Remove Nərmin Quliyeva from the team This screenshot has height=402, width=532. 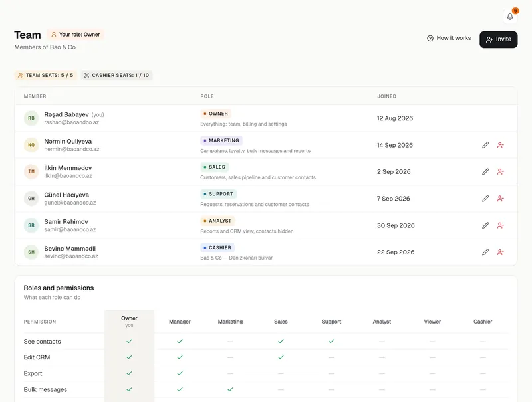point(501,145)
